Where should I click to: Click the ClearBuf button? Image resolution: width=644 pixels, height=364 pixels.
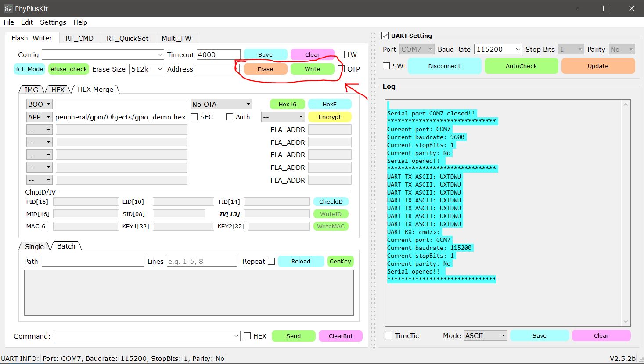pyautogui.click(x=341, y=336)
